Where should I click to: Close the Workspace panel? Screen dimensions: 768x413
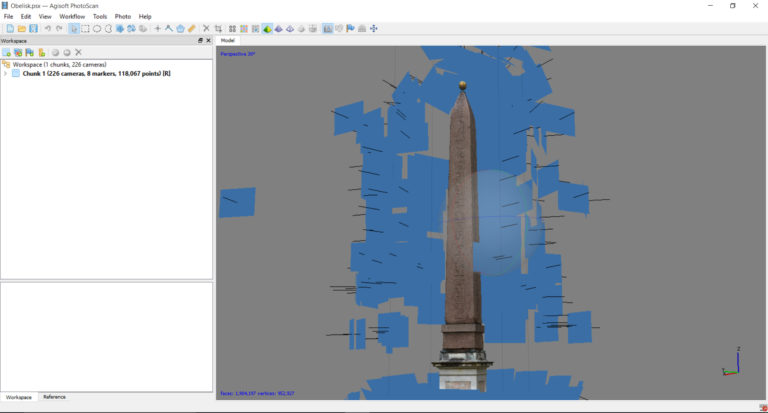[x=208, y=41]
